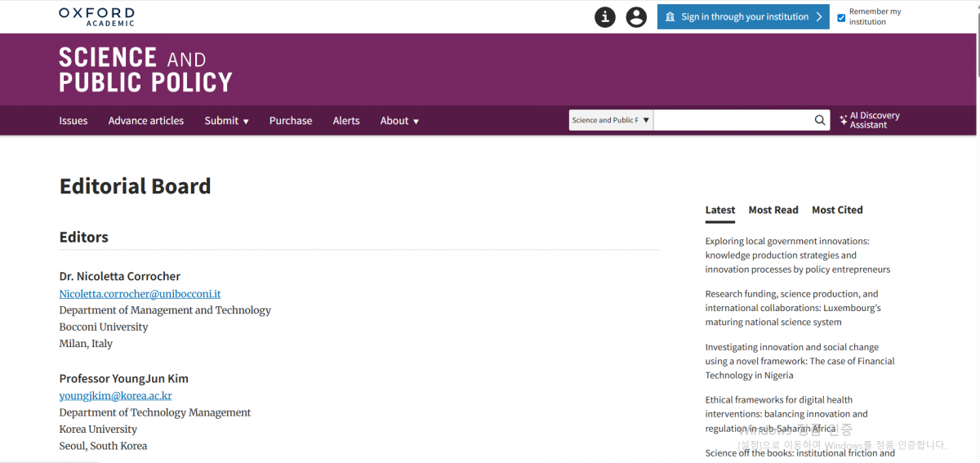Select the Milan, Italy text
This screenshot has width=980, height=463.
86,344
